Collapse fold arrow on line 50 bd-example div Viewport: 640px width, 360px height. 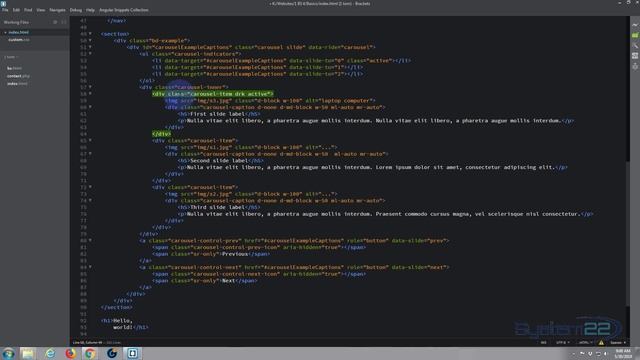90,40
